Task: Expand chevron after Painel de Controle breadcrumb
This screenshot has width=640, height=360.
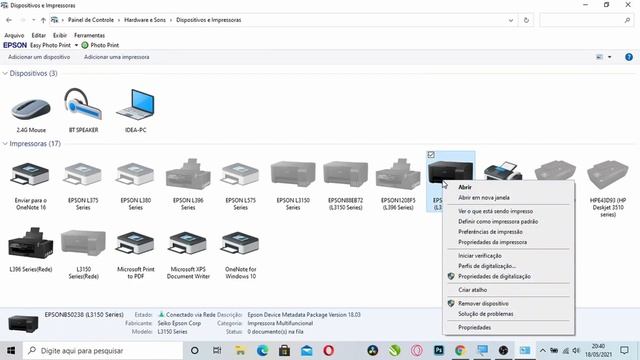Action: pos(119,20)
